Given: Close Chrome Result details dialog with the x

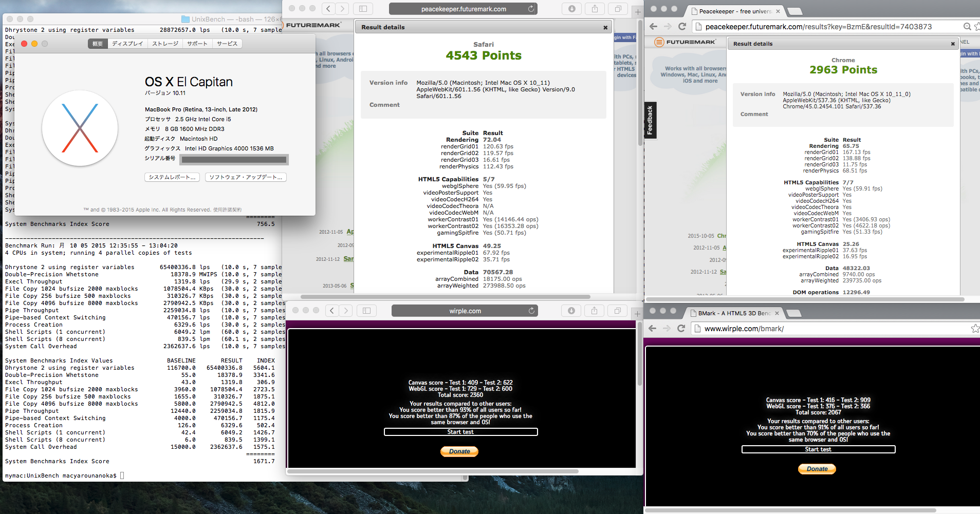Looking at the screenshot, I should click(x=953, y=44).
